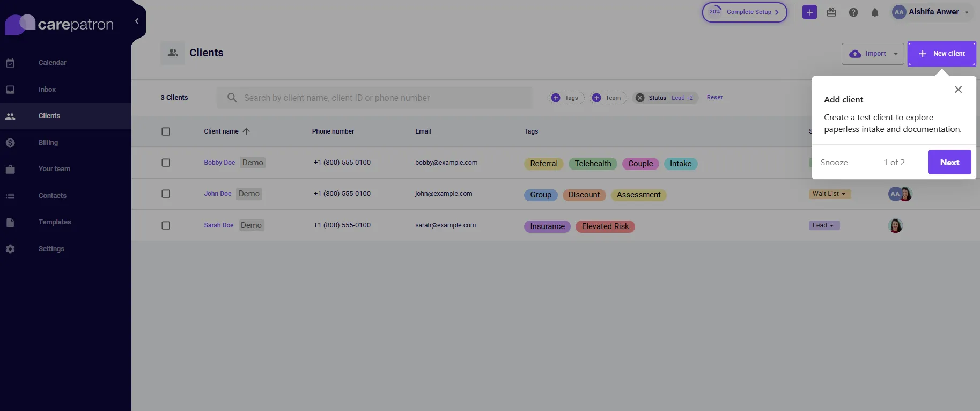The height and width of the screenshot is (411, 980).
Task: Collapse the sidebar with the chevron arrow
Action: [137, 21]
